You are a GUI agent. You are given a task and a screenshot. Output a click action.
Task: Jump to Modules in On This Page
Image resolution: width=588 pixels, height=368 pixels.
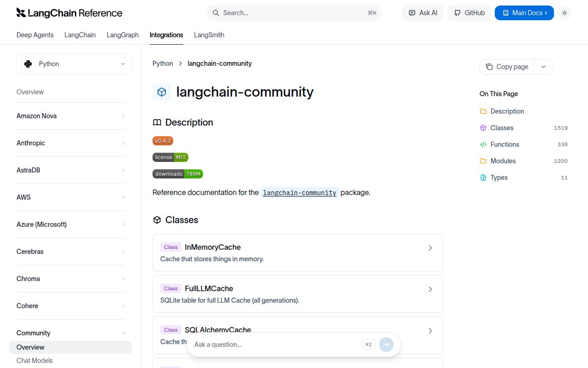click(503, 161)
